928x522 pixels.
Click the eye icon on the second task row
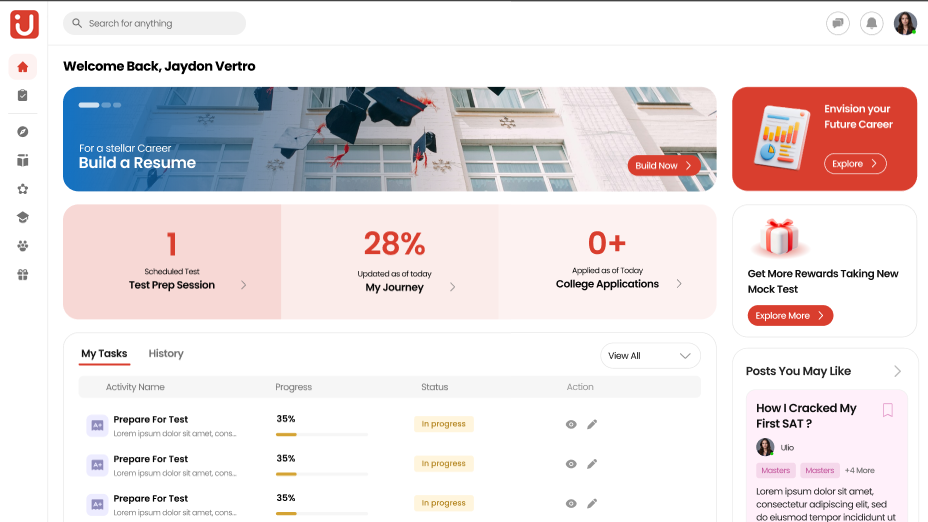point(571,464)
